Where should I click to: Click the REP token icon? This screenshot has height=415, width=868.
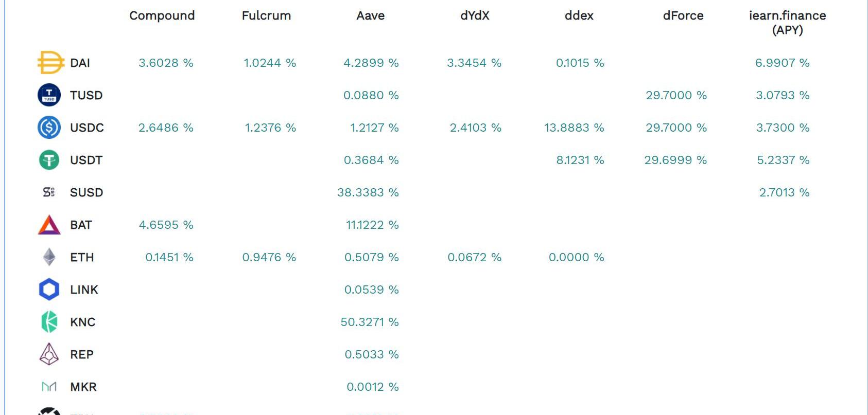click(49, 354)
